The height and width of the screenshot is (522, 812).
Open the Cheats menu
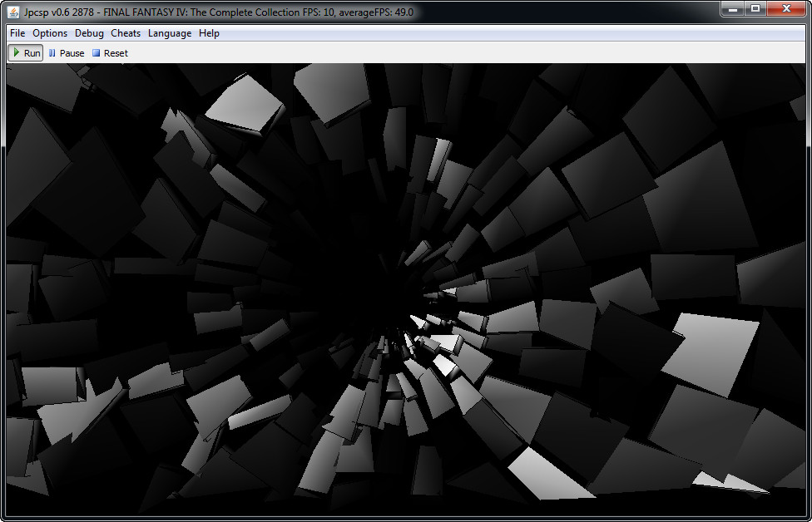coord(126,33)
